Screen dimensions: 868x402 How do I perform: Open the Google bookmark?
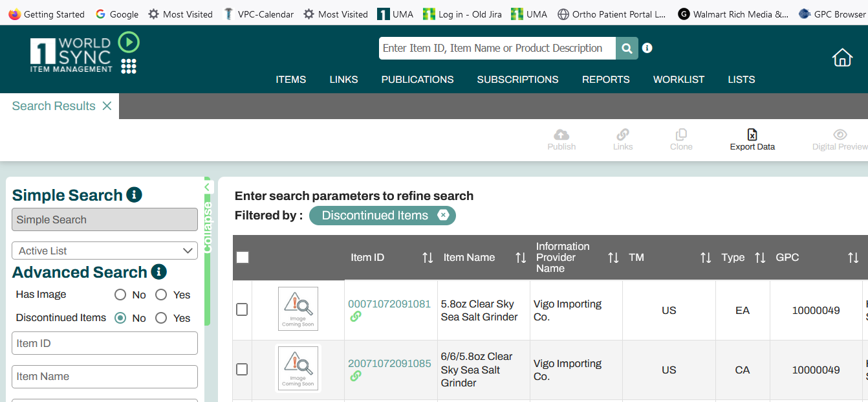click(x=116, y=14)
